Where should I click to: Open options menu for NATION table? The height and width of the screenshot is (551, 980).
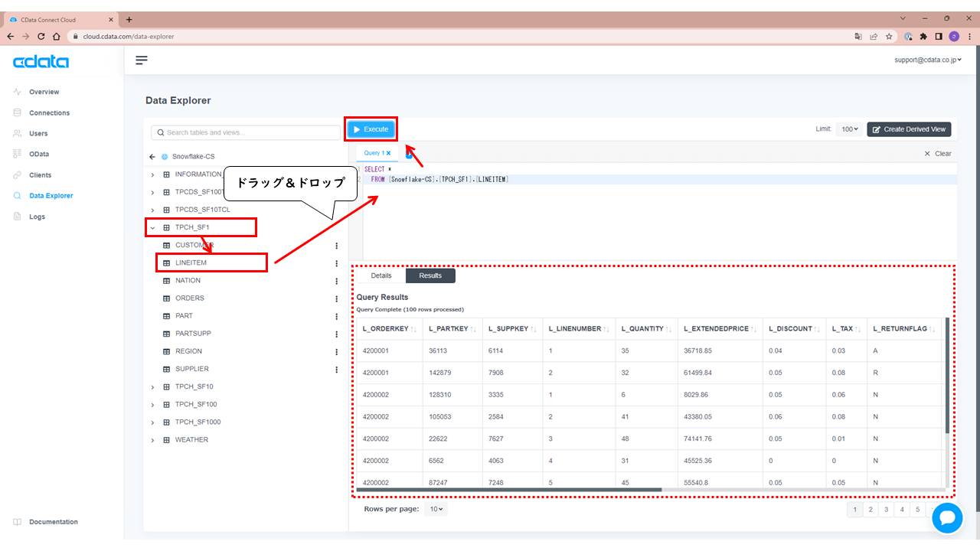tap(336, 281)
